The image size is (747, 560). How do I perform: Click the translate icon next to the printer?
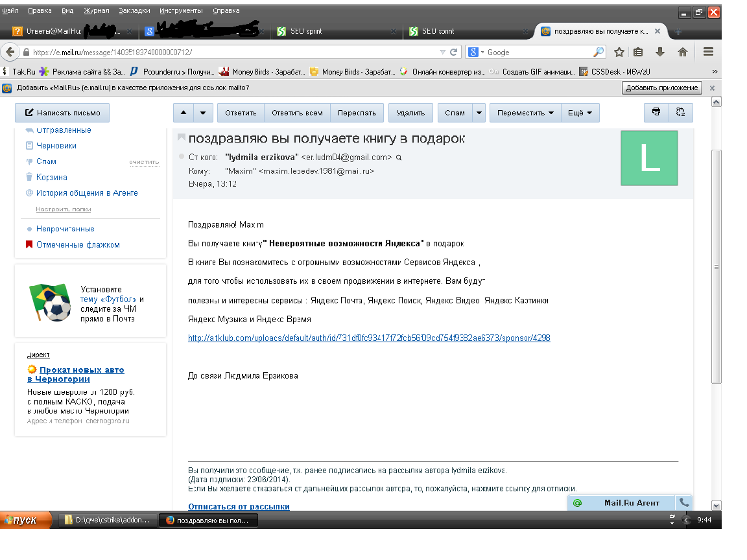[x=680, y=112]
